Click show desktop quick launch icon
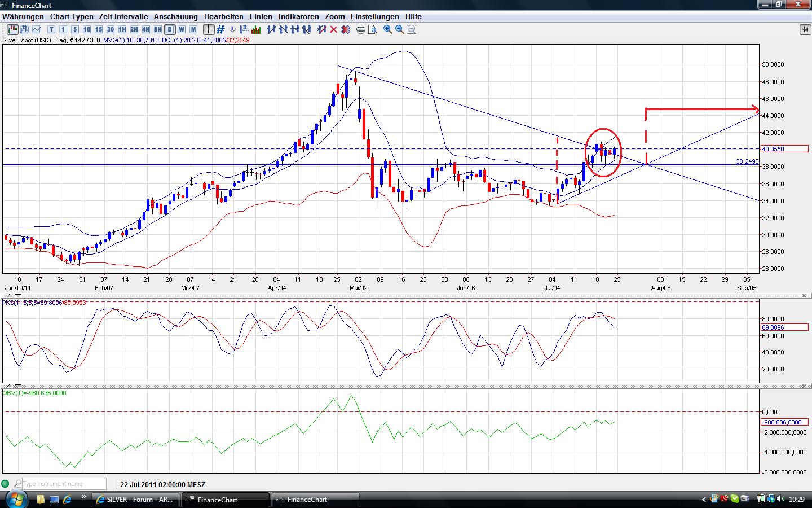 54,500
